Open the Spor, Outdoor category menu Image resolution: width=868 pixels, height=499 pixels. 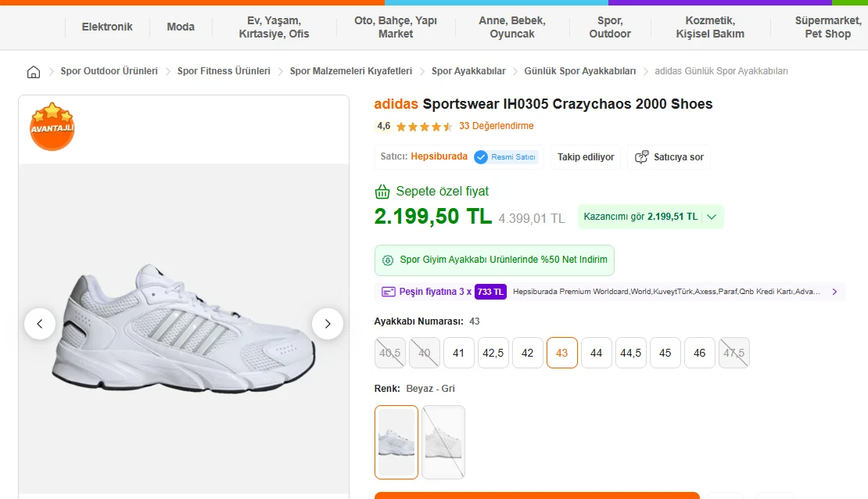point(610,27)
